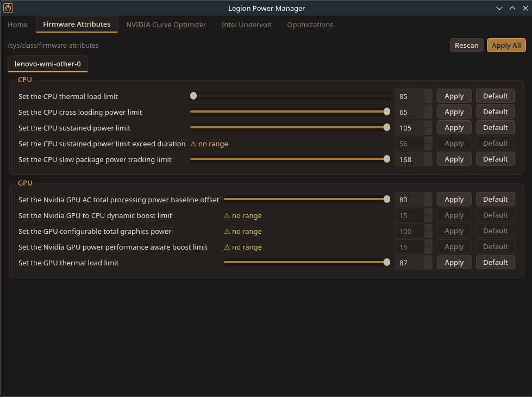Apply the Nvidia GPU AC power baseline offset
Screen dimensions: 532x397
(454, 200)
